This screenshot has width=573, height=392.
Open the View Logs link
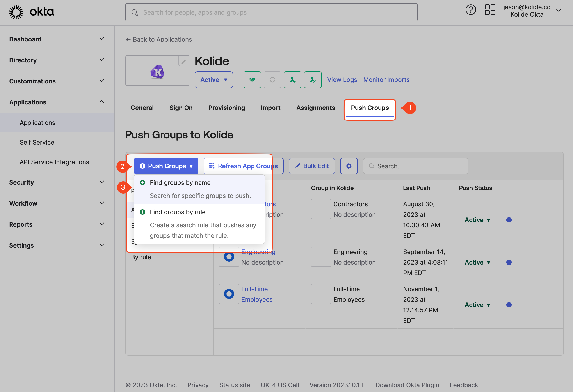pyautogui.click(x=342, y=80)
